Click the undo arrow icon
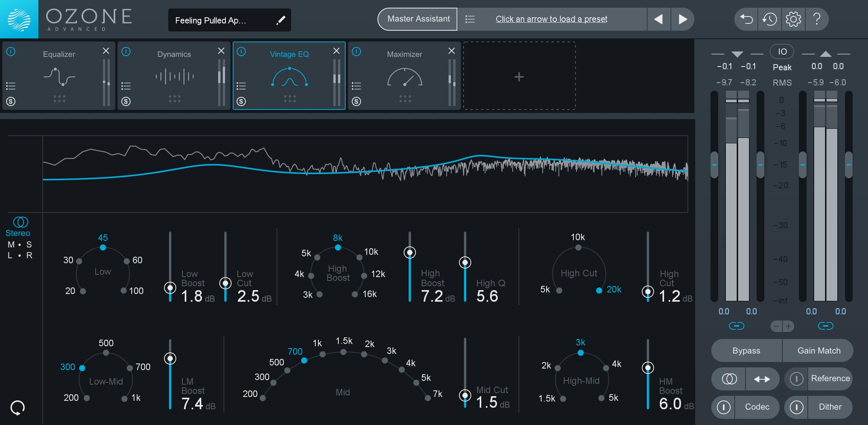Image resolution: width=868 pixels, height=425 pixels. (746, 19)
